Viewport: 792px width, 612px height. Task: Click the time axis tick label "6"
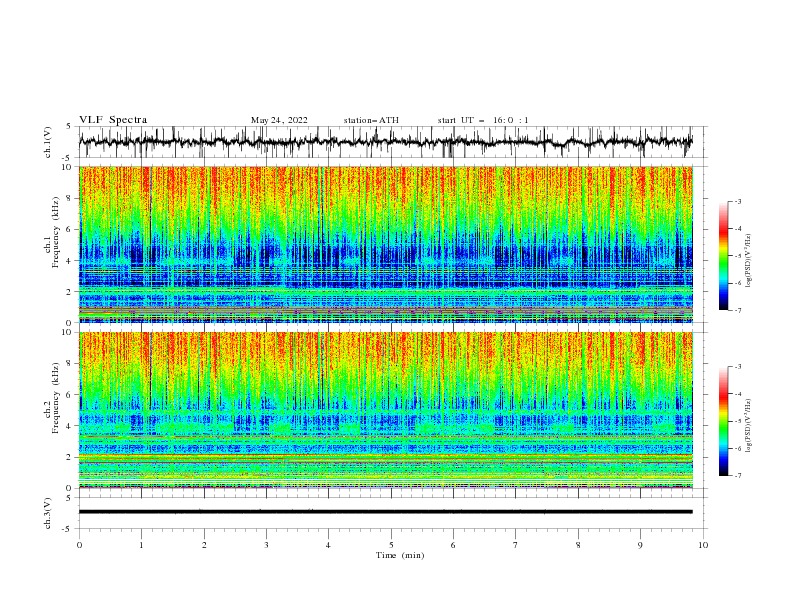coord(453,545)
